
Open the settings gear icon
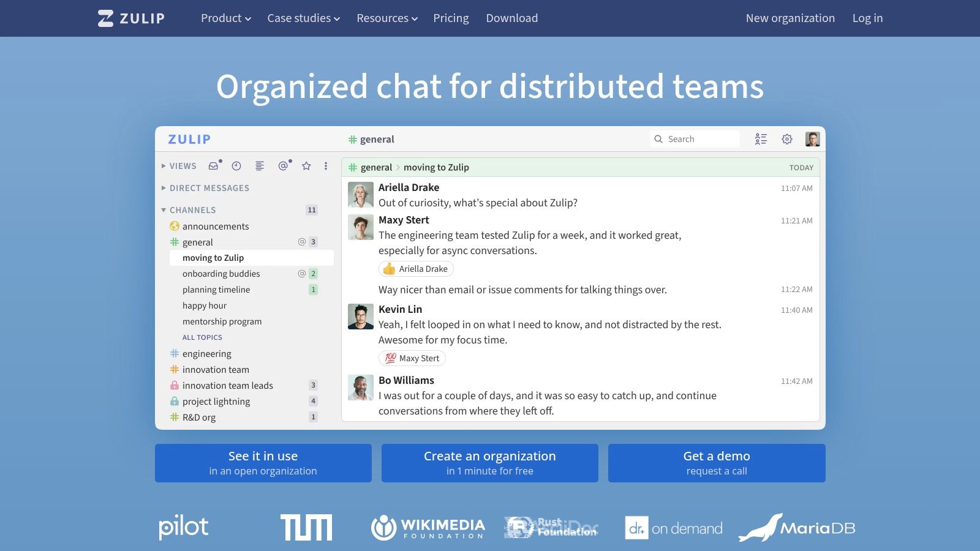point(787,139)
